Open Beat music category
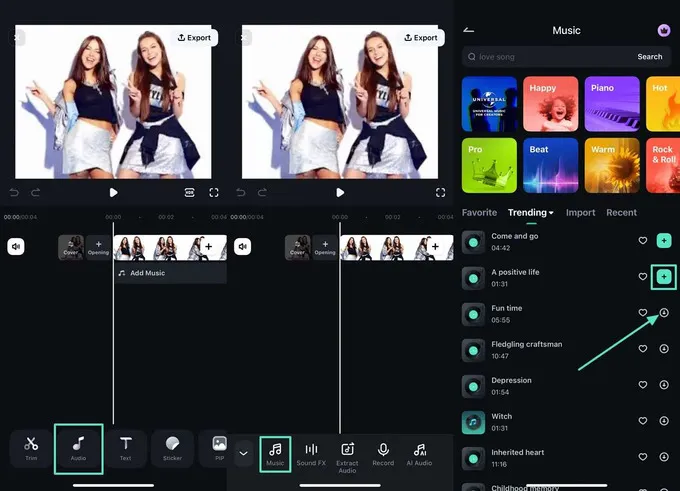The height and width of the screenshot is (491, 680). point(551,165)
